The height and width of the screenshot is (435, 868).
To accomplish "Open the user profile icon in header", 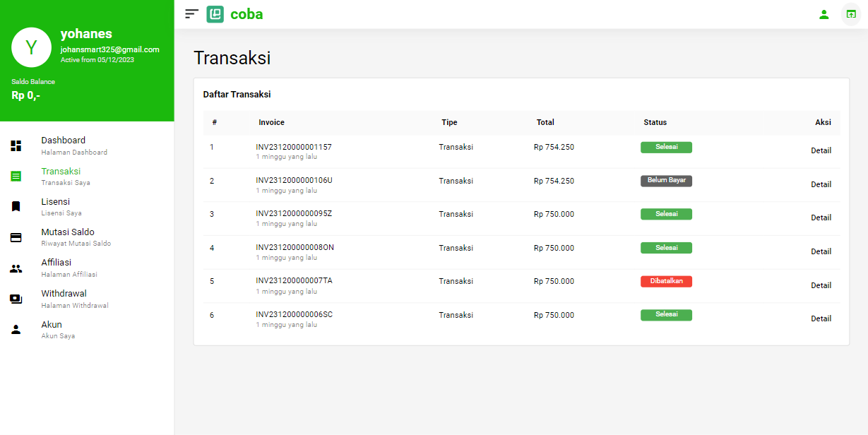I will tap(824, 14).
